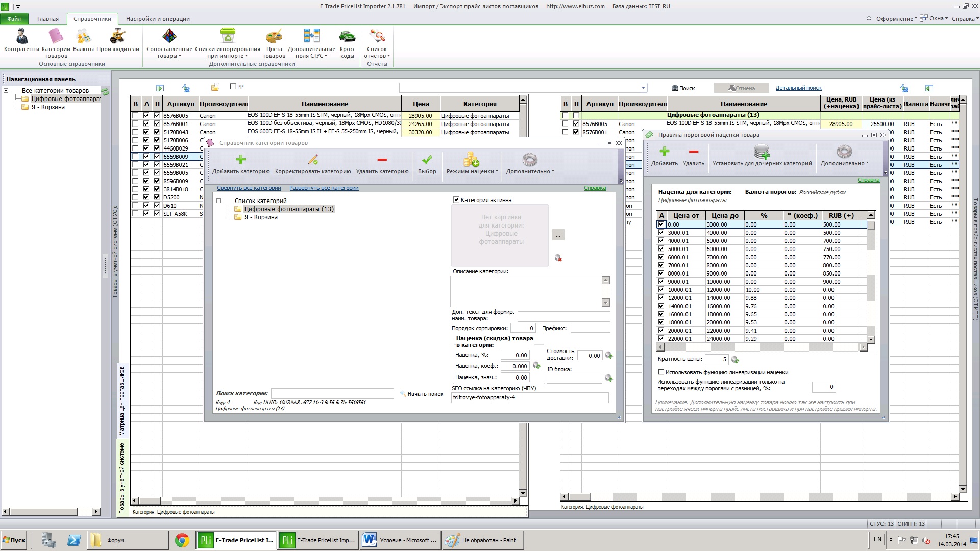Open the Матрица цен поставщиков vertical tab
This screenshot has width=980, height=551.
coord(122,400)
